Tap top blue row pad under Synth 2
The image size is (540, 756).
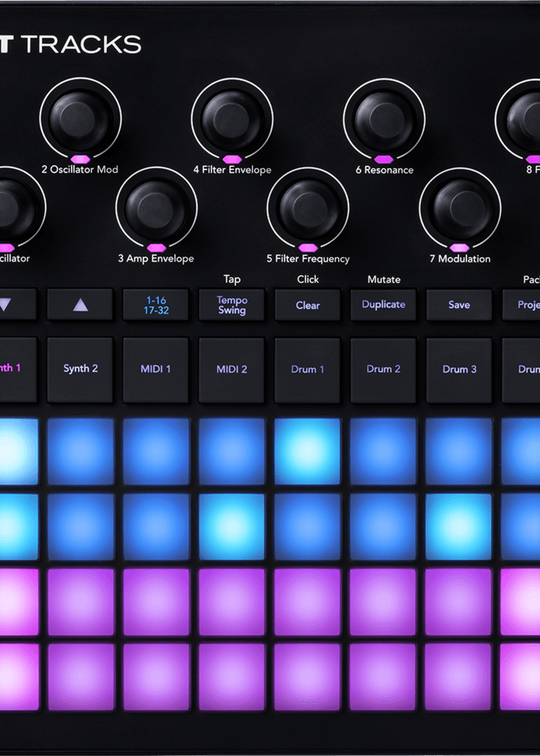(81, 451)
